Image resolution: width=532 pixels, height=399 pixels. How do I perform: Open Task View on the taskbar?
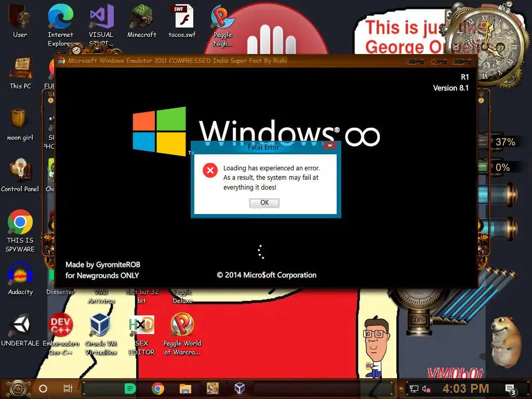click(68, 389)
